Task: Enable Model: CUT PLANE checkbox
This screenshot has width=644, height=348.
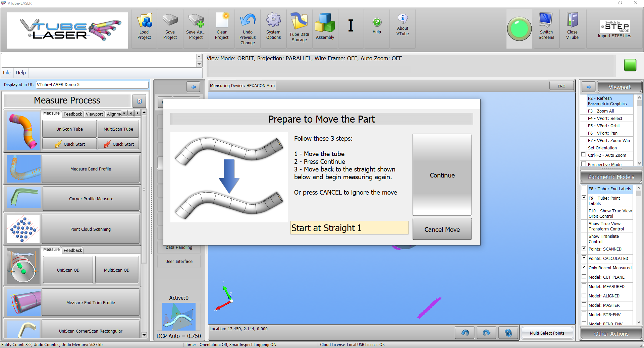Action: pyautogui.click(x=584, y=277)
